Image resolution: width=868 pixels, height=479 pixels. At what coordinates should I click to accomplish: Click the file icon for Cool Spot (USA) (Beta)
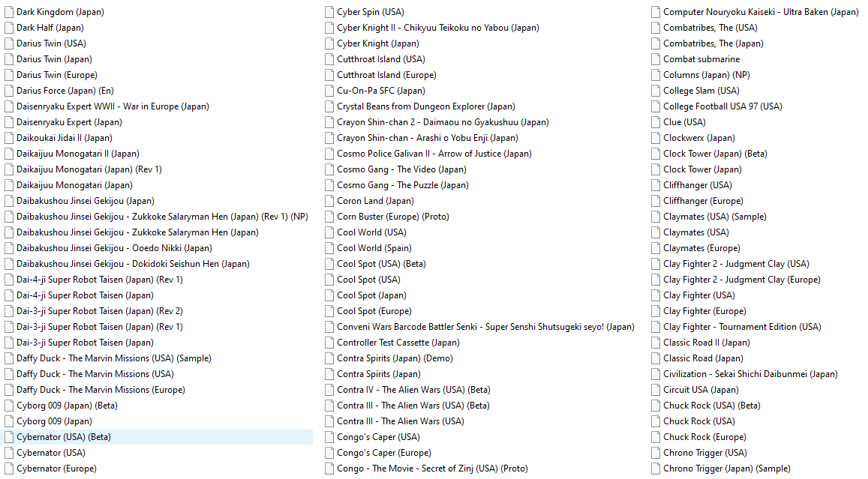pos(329,264)
